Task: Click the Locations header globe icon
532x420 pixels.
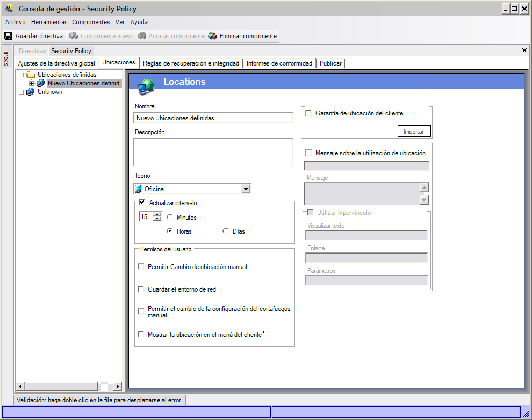Action: coord(146,87)
